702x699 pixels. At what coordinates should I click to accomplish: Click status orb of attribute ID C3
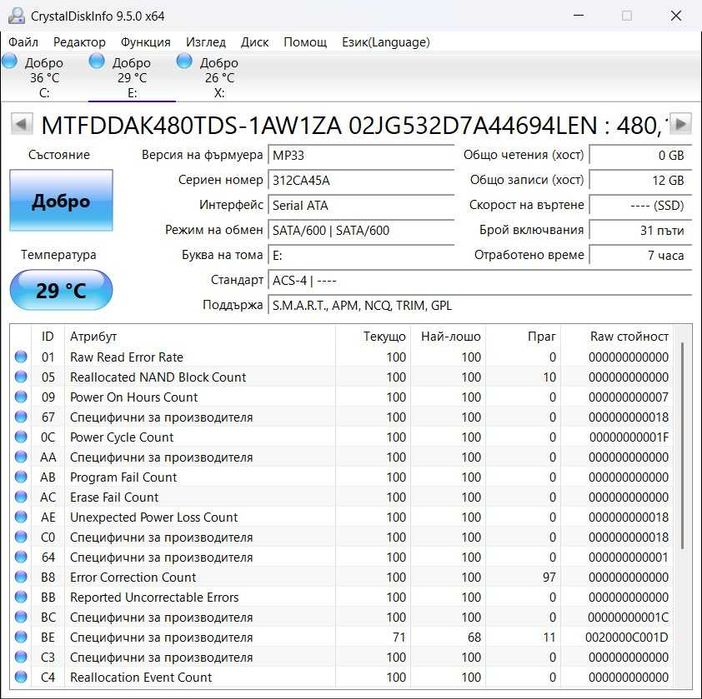point(21,657)
